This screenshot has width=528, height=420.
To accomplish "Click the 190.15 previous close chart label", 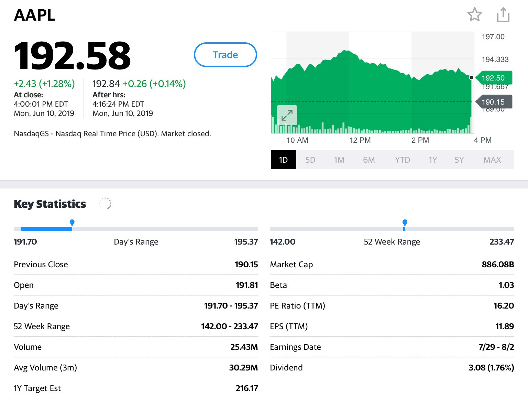I will 493,102.
